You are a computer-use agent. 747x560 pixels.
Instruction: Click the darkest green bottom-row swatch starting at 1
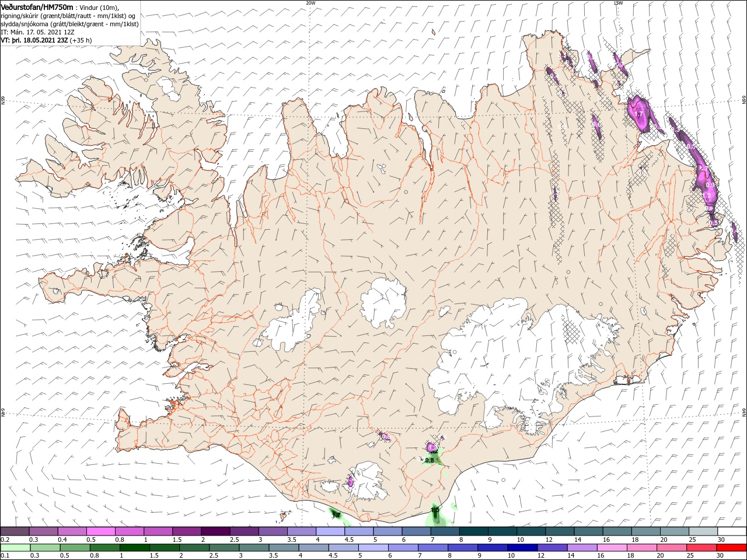(x=135, y=548)
